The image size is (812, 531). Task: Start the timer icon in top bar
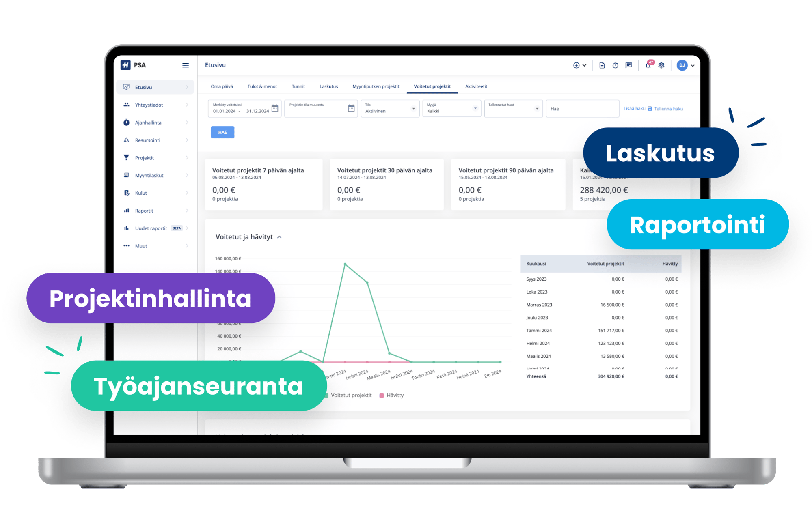(x=615, y=65)
